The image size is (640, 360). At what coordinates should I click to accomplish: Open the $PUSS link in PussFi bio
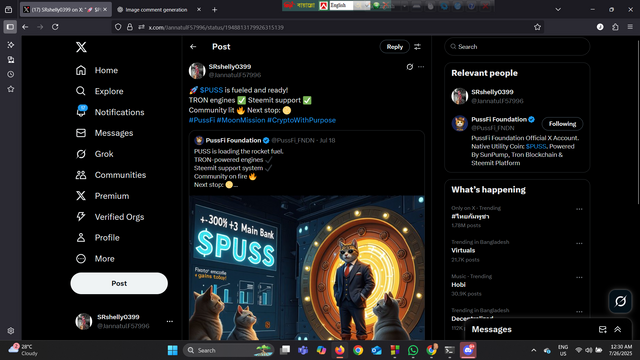(536, 147)
